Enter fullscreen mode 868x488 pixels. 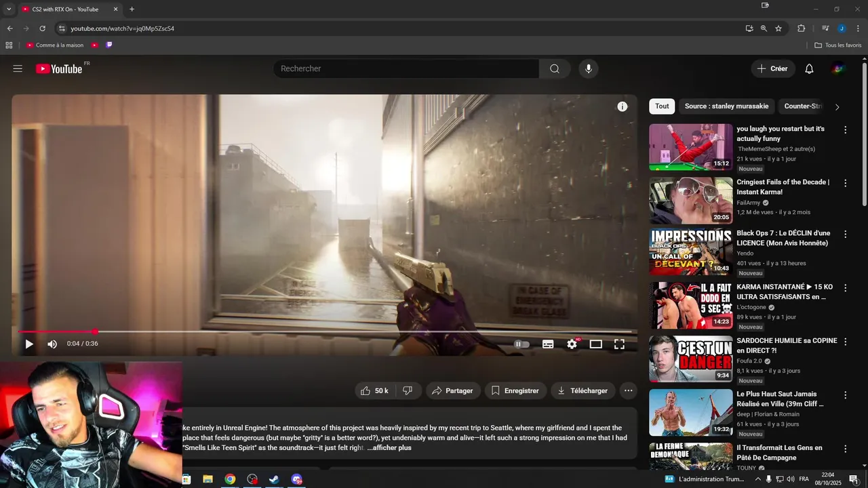pos(619,344)
